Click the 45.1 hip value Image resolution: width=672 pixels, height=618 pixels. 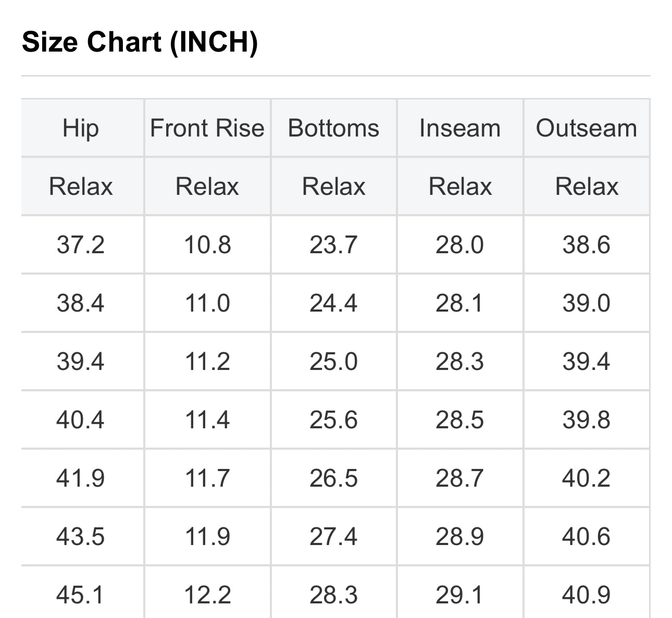click(81, 595)
